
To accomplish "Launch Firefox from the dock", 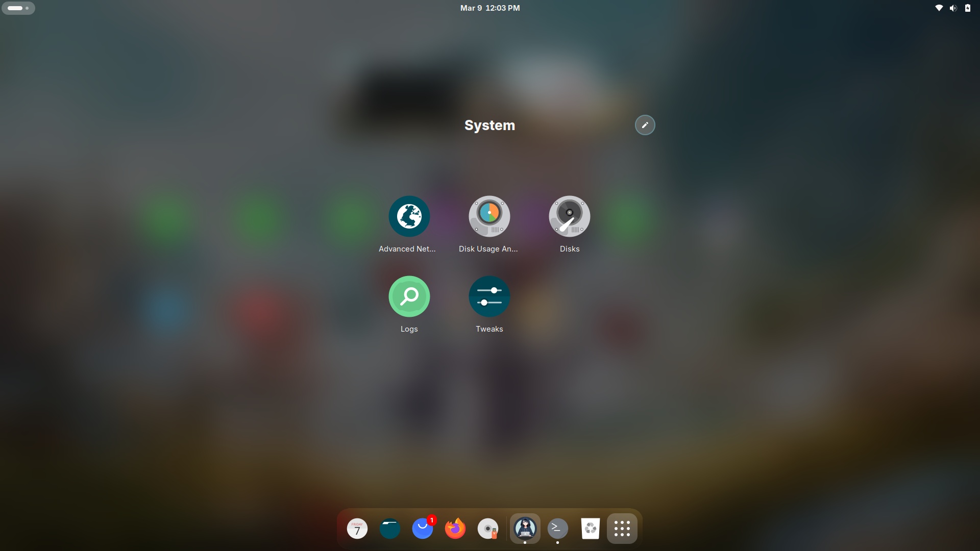I will [x=455, y=529].
